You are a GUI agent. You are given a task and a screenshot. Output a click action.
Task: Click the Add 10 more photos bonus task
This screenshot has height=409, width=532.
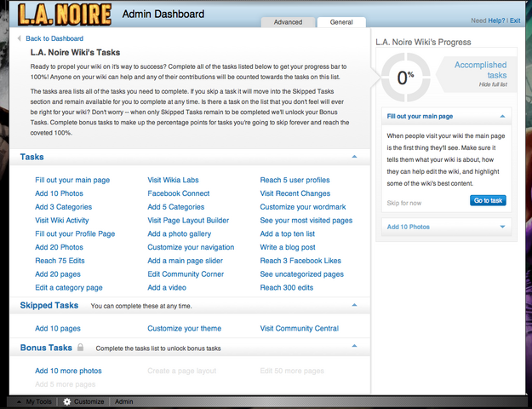coord(68,371)
